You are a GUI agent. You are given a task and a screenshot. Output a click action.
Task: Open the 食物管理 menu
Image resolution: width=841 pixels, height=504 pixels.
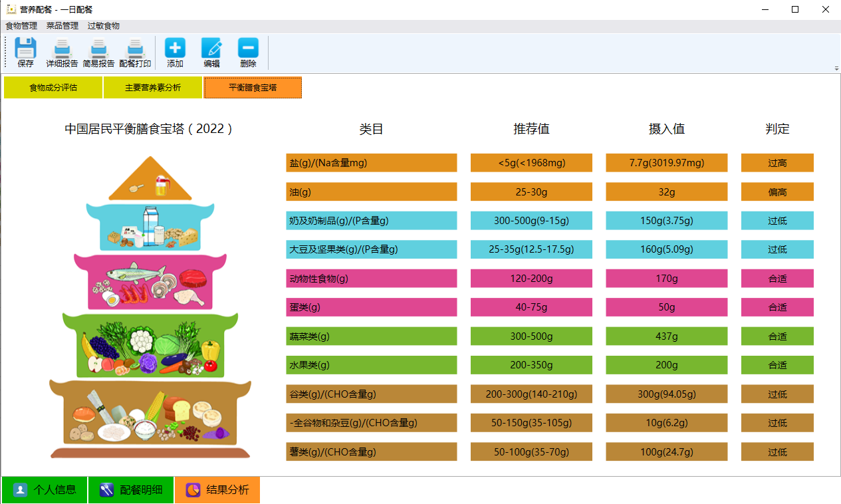click(x=21, y=26)
